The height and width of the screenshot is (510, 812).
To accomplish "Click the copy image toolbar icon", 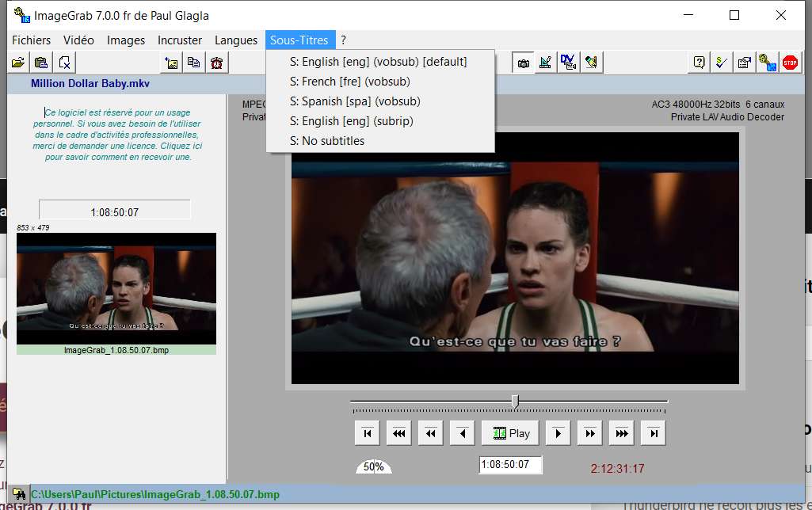I will [x=193, y=63].
